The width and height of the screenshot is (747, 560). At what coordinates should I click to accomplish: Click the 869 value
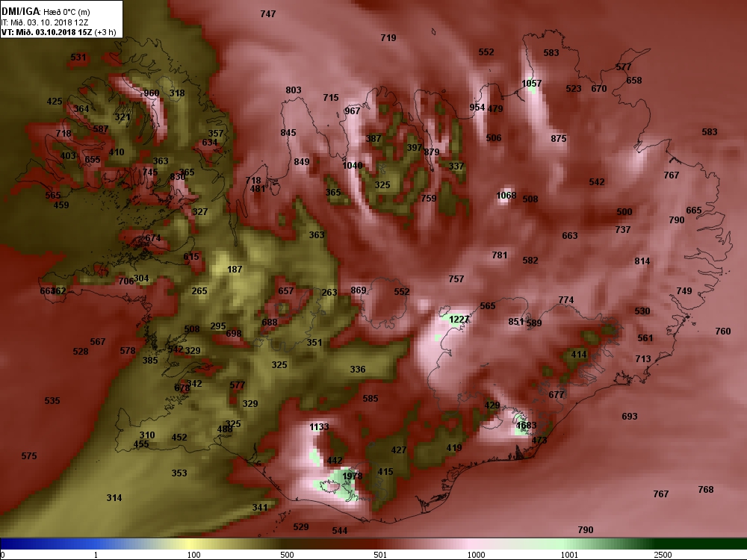coord(359,290)
